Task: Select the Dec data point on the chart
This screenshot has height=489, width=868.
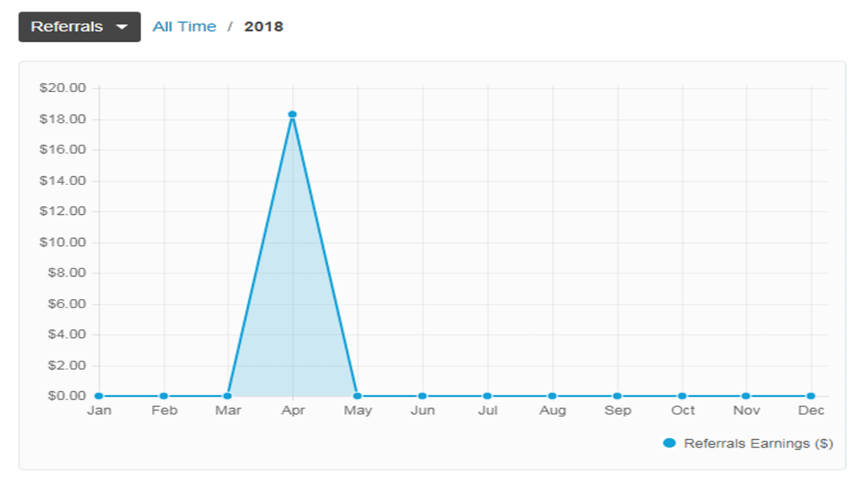Action: coord(810,396)
